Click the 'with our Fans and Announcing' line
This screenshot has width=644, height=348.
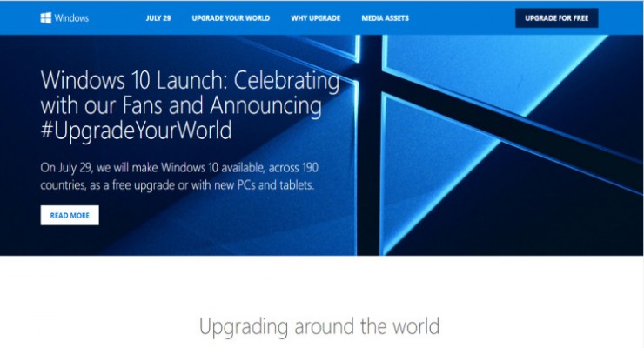[x=181, y=105]
